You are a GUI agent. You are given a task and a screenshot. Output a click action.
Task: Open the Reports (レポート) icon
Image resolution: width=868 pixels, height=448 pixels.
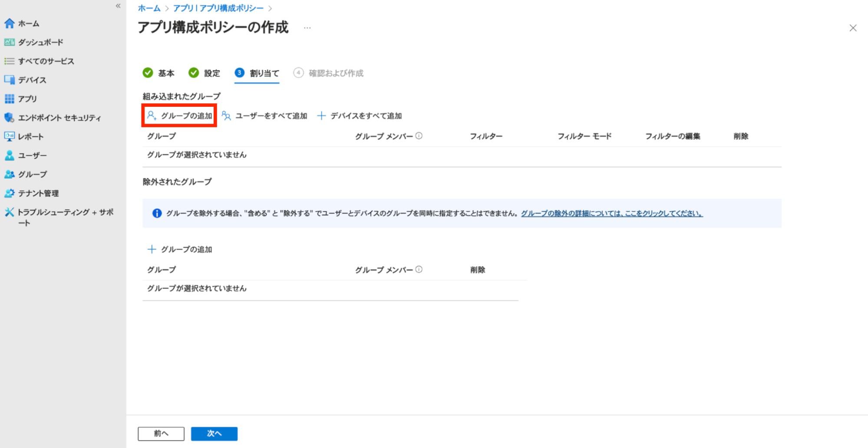point(10,136)
